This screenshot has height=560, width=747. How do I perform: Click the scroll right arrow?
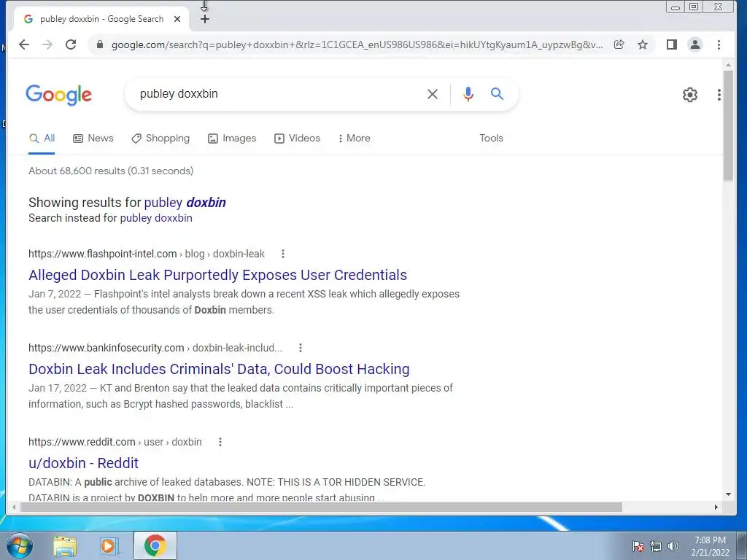(x=716, y=507)
